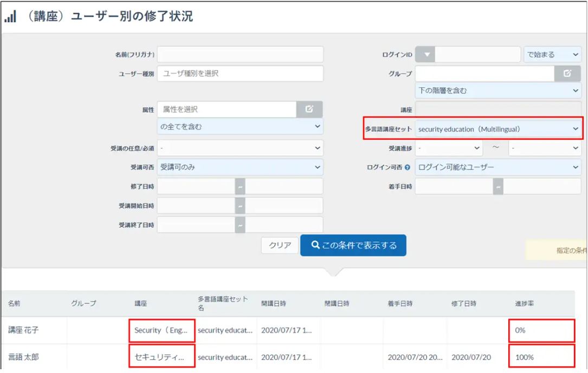Click the arrow icon button beside ログインID

point(425,55)
